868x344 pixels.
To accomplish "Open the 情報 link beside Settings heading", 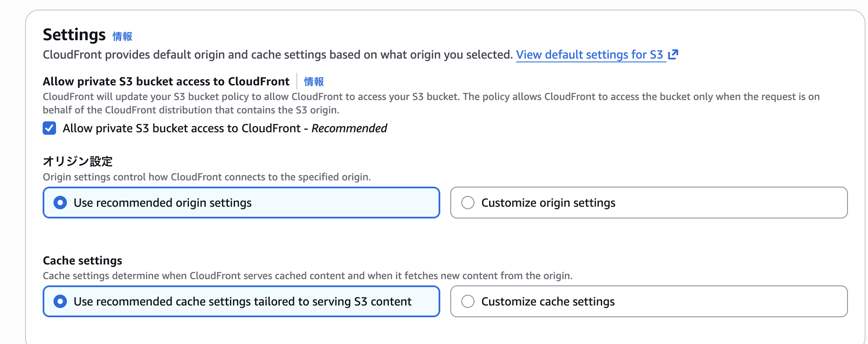I will [x=122, y=37].
